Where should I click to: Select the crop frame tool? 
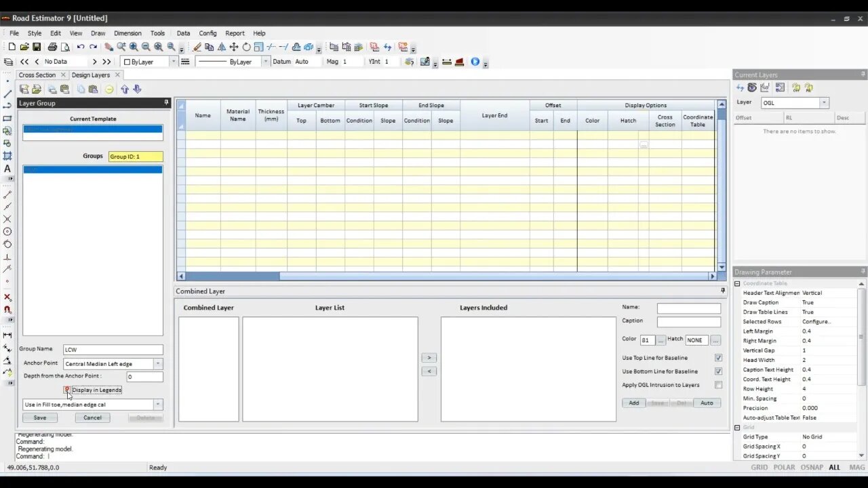click(7, 156)
